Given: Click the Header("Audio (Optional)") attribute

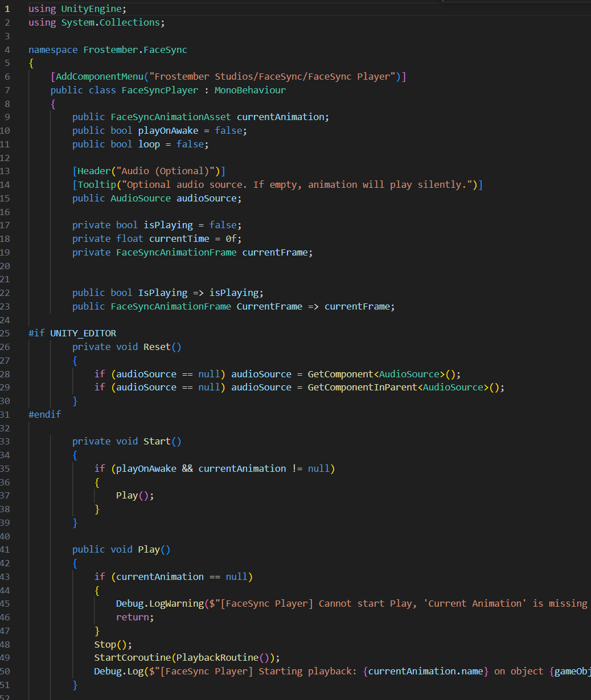Looking at the screenshot, I should tap(149, 171).
